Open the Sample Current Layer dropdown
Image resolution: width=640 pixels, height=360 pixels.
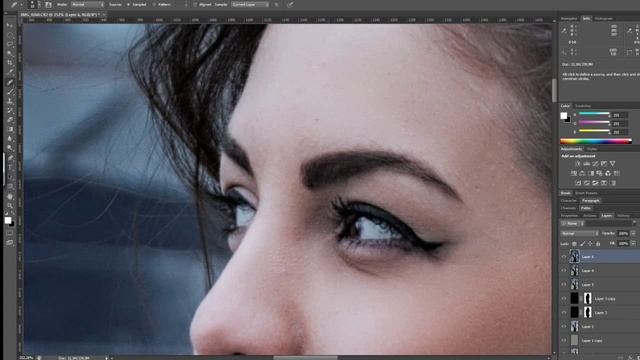(x=250, y=4)
